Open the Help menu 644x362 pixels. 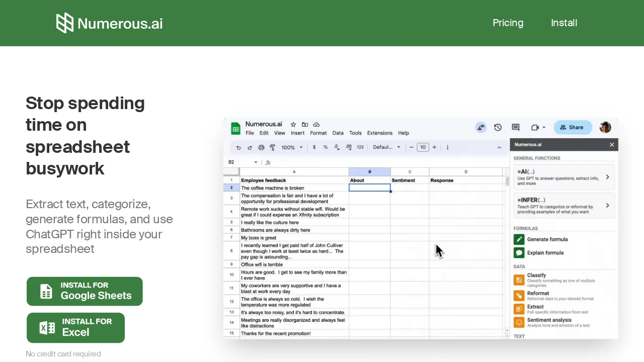tap(404, 133)
